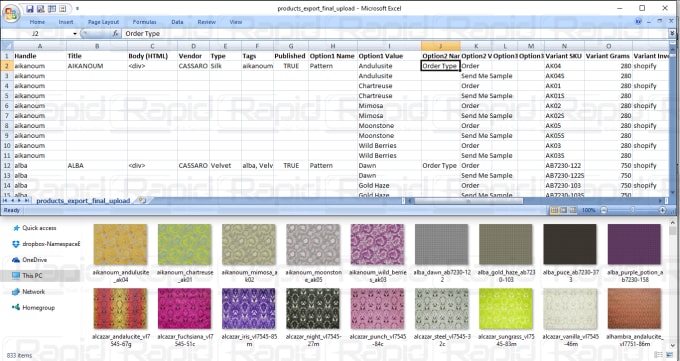Open the Insert ribbon tab

point(66,22)
